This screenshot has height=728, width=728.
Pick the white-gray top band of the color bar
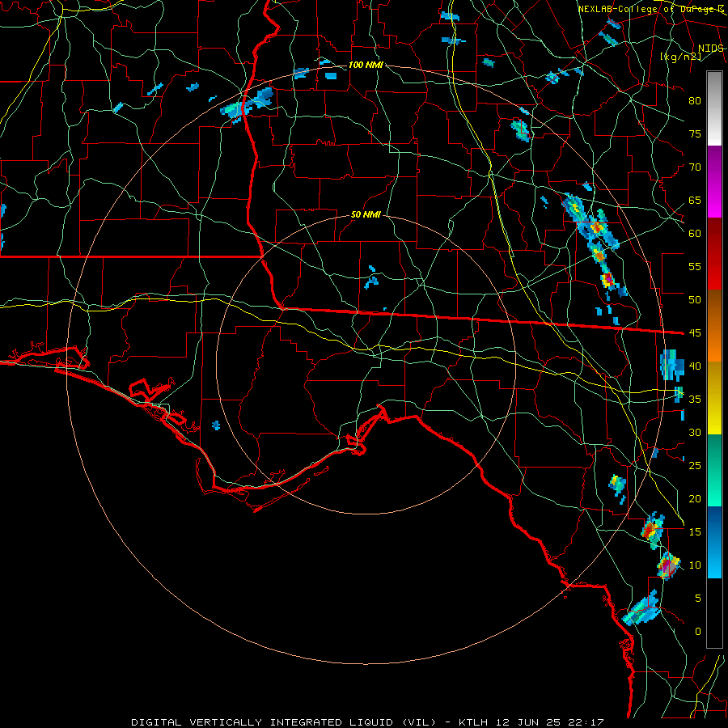click(x=714, y=109)
